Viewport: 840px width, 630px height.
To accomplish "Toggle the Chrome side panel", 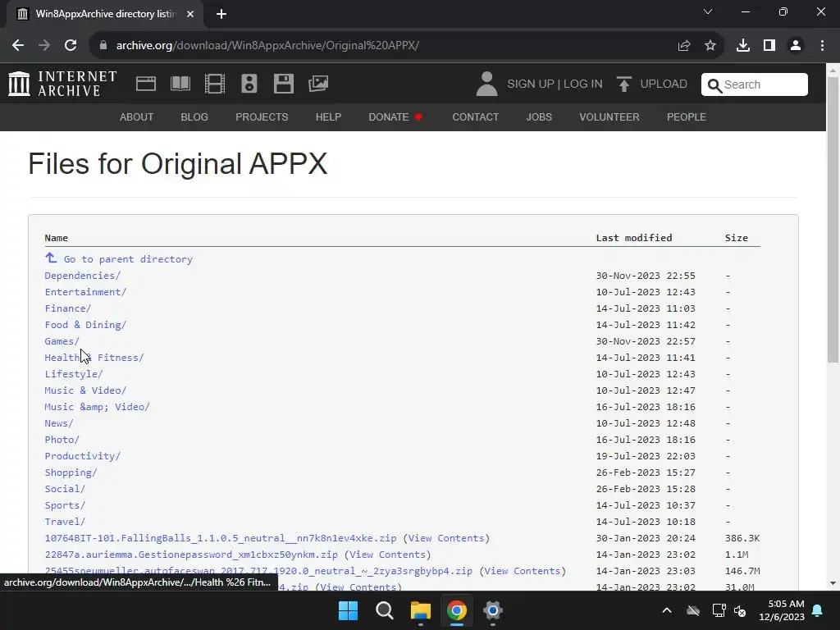I will pyautogui.click(x=769, y=46).
